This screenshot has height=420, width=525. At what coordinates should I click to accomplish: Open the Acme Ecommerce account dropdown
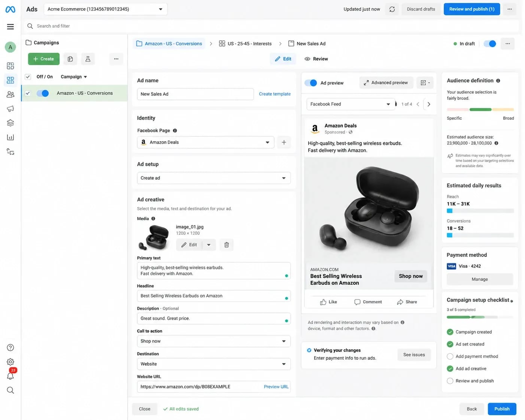click(x=106, y=9)
